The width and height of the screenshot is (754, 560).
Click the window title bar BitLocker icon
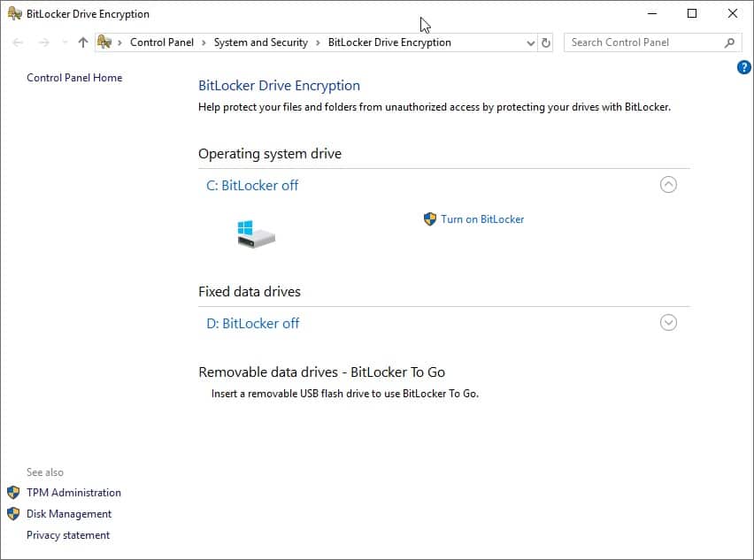tap(14, 13)
